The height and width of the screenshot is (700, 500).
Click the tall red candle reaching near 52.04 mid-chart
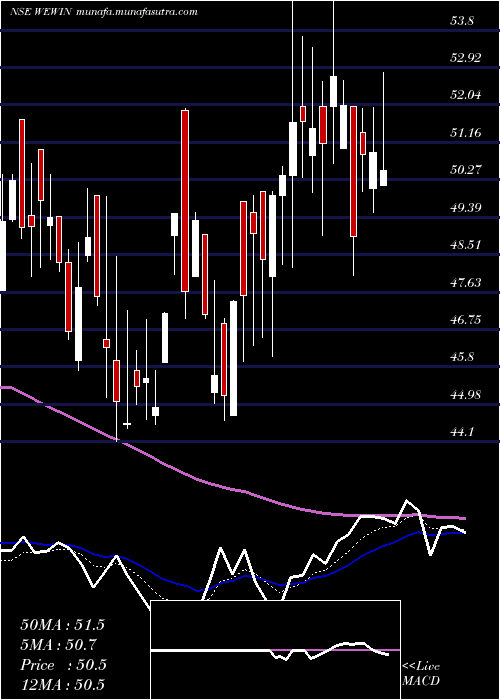[185, 201]
